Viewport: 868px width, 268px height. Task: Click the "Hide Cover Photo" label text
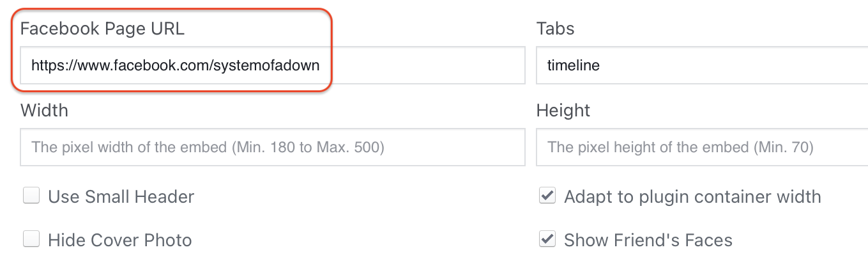tap(120, 240)
